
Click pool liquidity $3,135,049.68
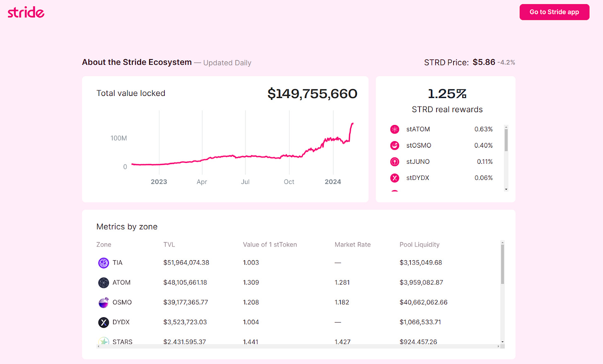[421, 263]
